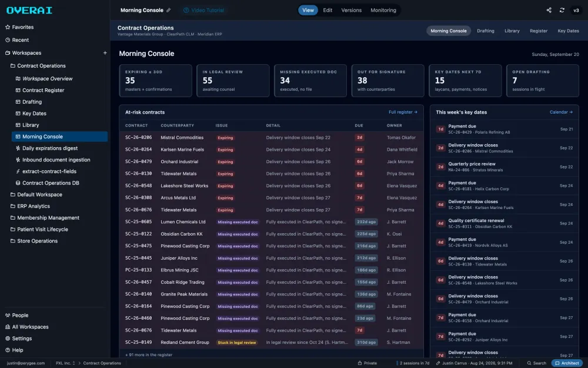Open the Drafting tab in header
The width and height of the screenshot is (588, 368).
(485, 31)
